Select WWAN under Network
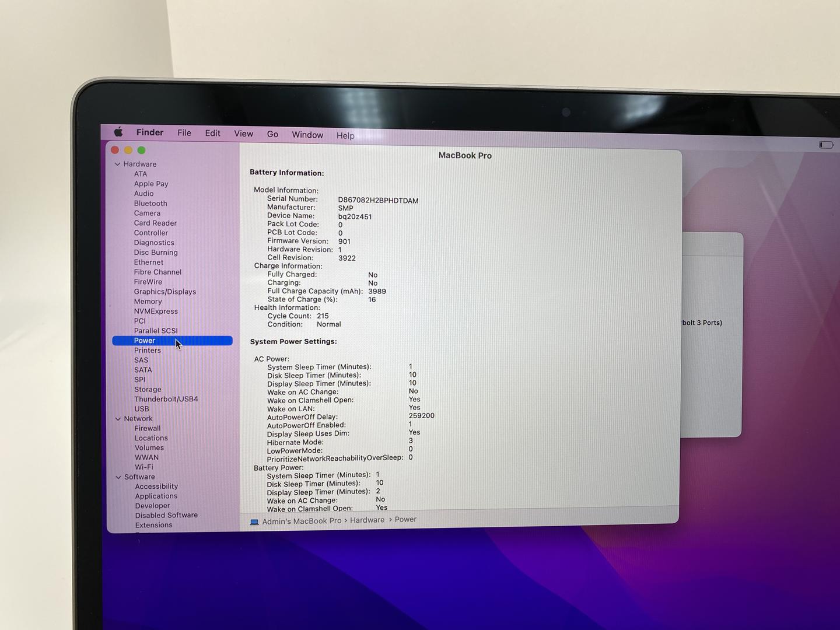Screen dimensions: 840x630 [146, 457]
